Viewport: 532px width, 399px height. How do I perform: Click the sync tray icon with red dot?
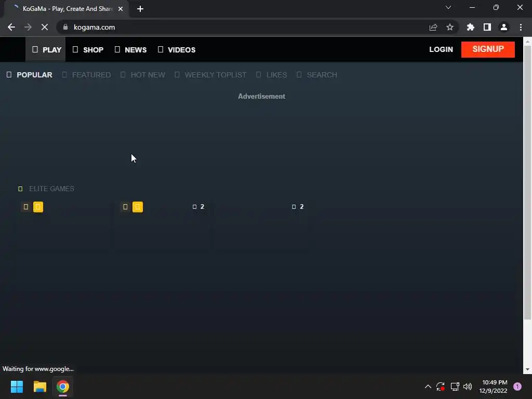441,387
